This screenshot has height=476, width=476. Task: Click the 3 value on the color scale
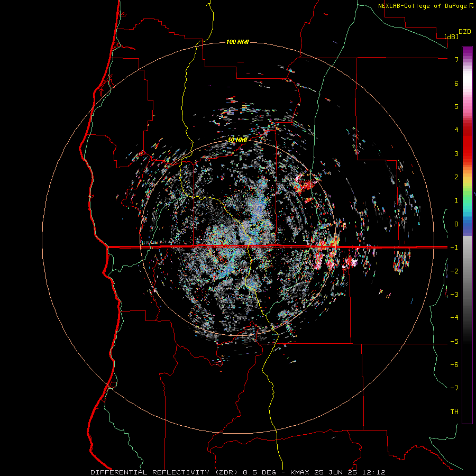(456, 153)
